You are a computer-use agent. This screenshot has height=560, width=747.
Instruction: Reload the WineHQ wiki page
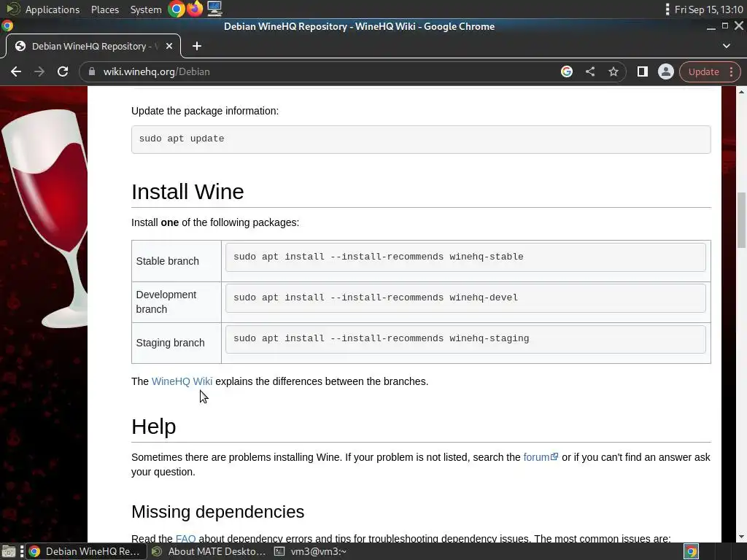(63, 71)
